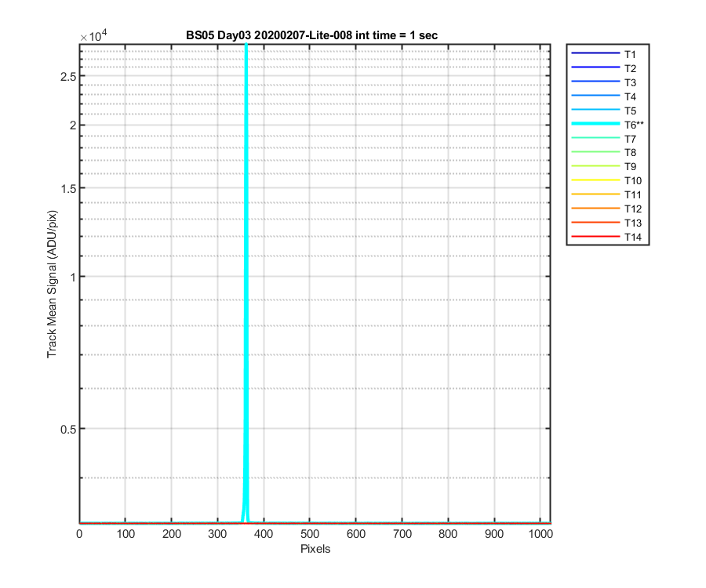Screen dimensions: 706x588
Task: Click the thick cyan T6** legend line
Action: [x=595, y=124]
